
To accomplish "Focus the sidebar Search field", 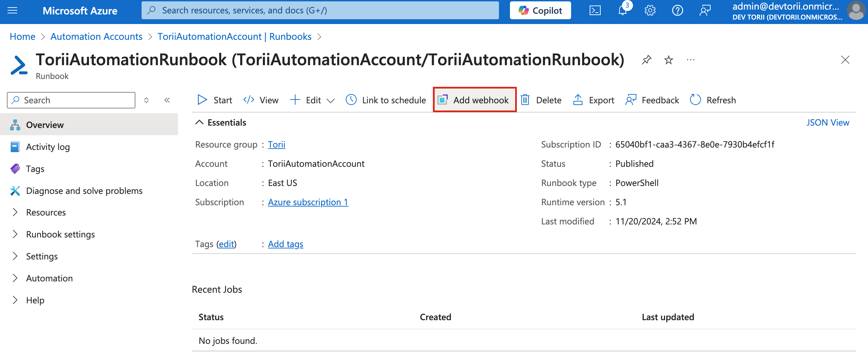I will point(71,100).
